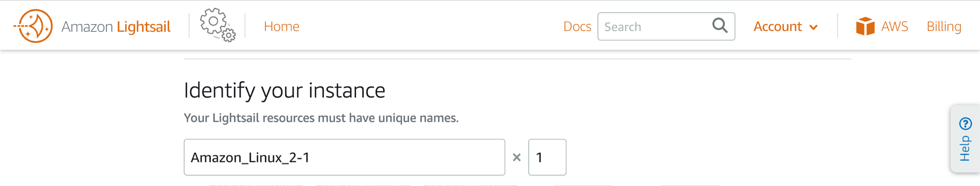Click the magnifying glass search icon

(720, 26)
